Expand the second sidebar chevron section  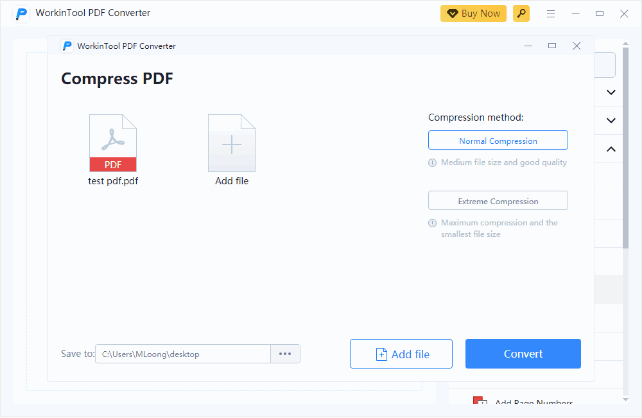coord(611,120)
